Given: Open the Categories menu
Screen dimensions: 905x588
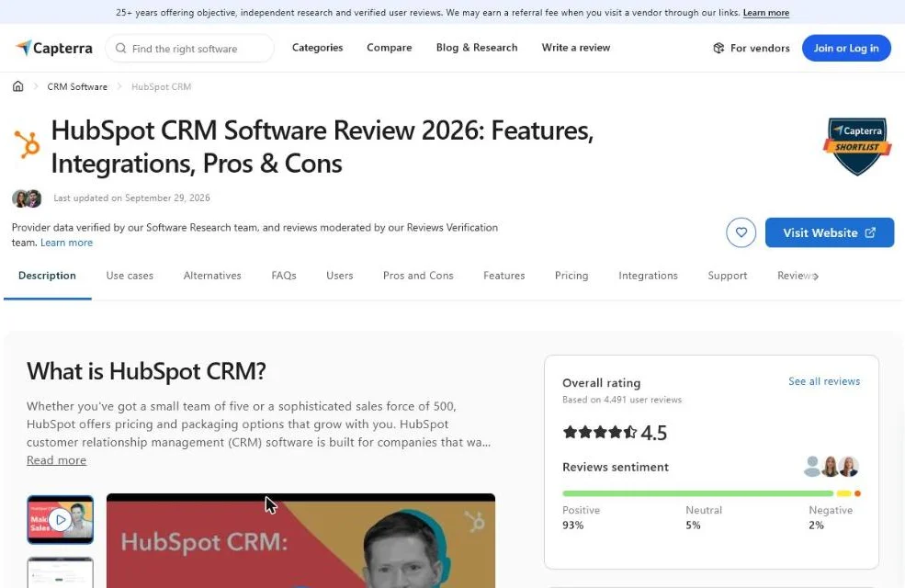Looking at the screenshot, I should click(x=318, y=48).
